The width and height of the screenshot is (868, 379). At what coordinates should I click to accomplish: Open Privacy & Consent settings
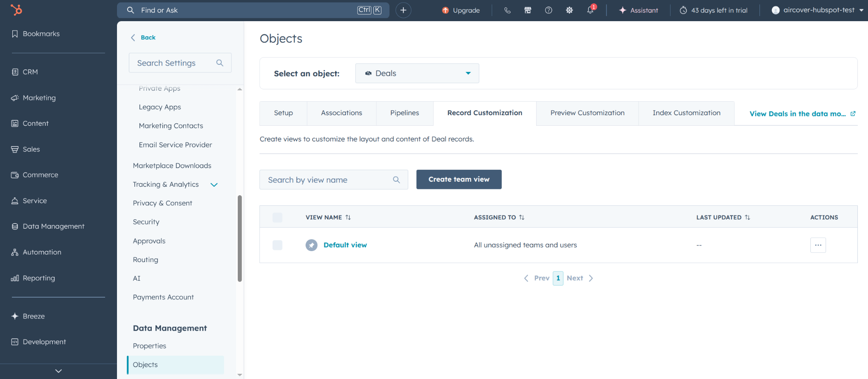(162, 203)
